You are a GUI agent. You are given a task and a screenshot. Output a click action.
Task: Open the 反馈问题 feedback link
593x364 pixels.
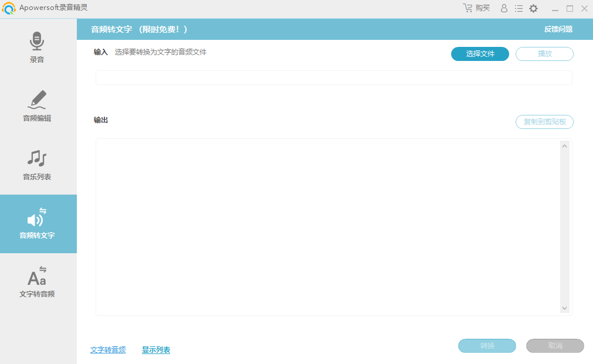(558, 29)
